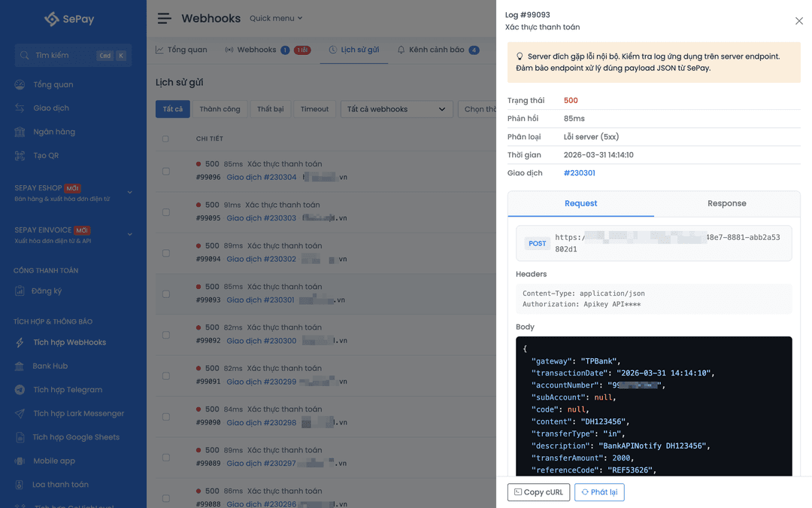Image resolution: width=812 pixels, height=508 pixels.
Task: Click the 1 lỗi error badge
Action: click(x=302, y=50)
